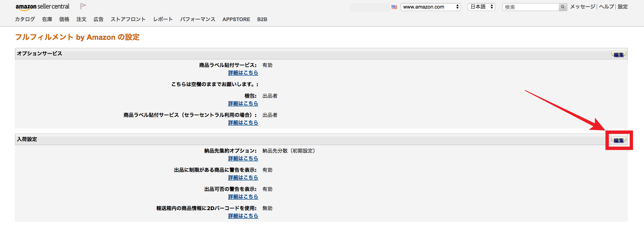Screen dimensions: 644x225
Task: Open the 広告 menu
Action: click(99, 19)
